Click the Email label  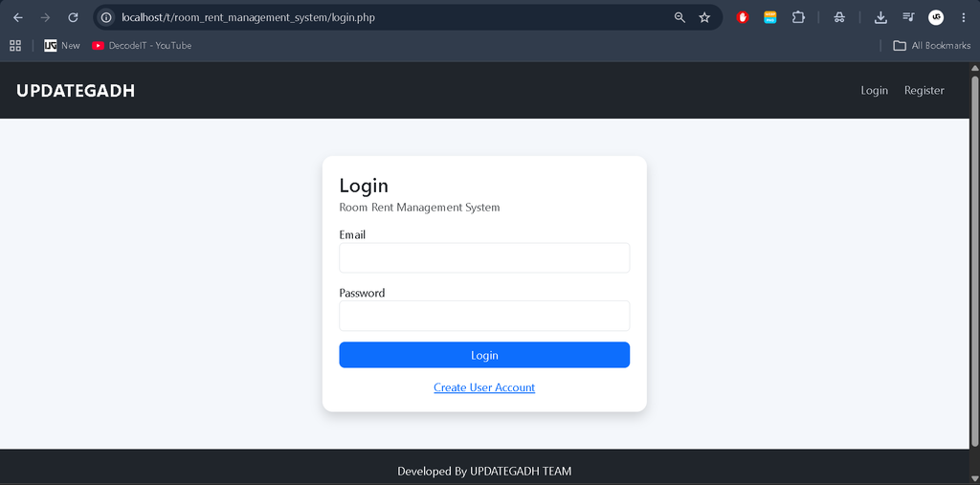tap(352, 235)
